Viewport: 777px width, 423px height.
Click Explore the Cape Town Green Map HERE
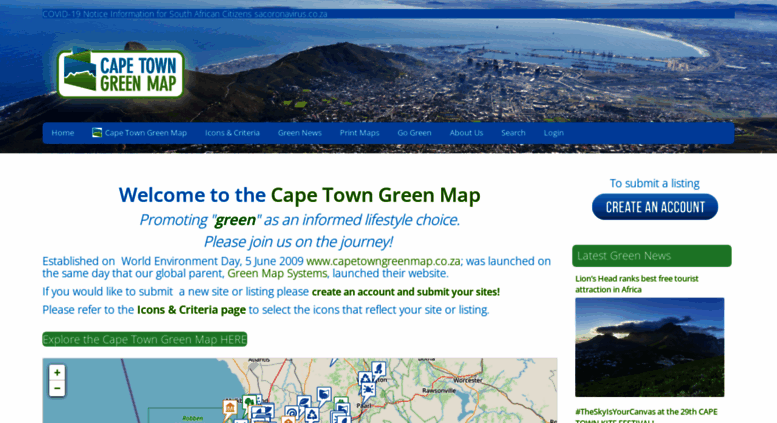[x=145, y=339]
